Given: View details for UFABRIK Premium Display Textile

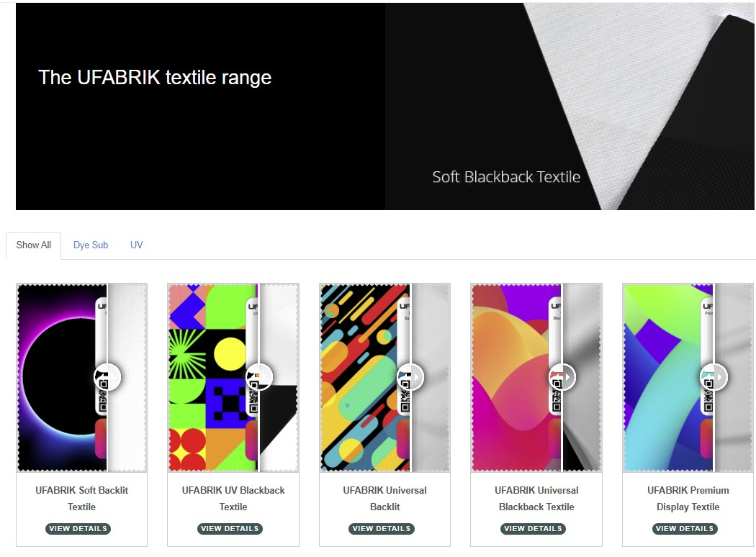Looking at the screenshot, I should (x=685, y=529).
